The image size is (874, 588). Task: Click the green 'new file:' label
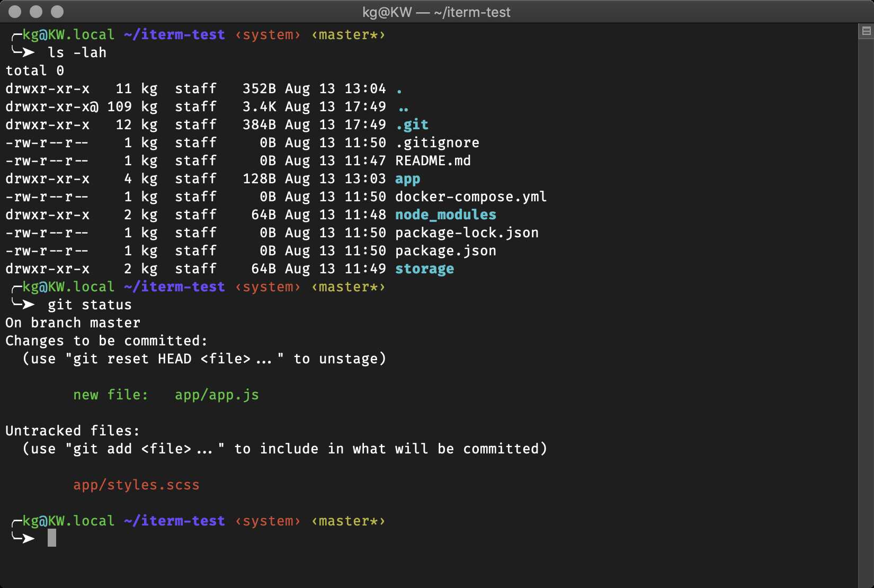click(111, 395)
